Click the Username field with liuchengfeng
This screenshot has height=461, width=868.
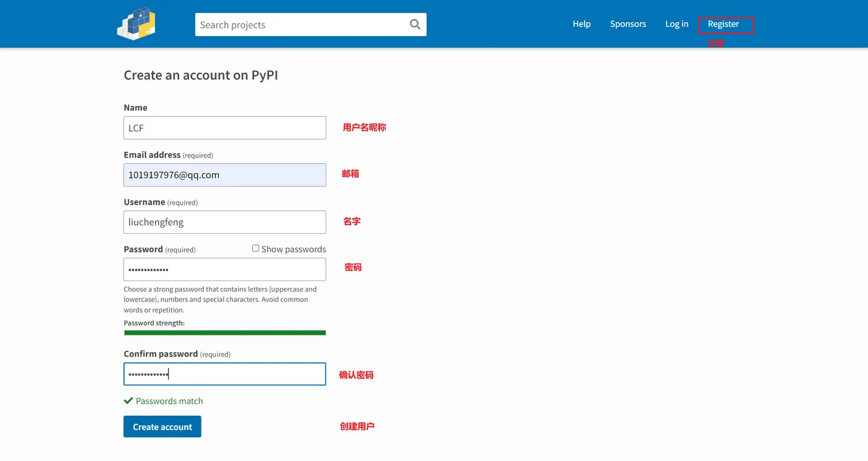224,222
